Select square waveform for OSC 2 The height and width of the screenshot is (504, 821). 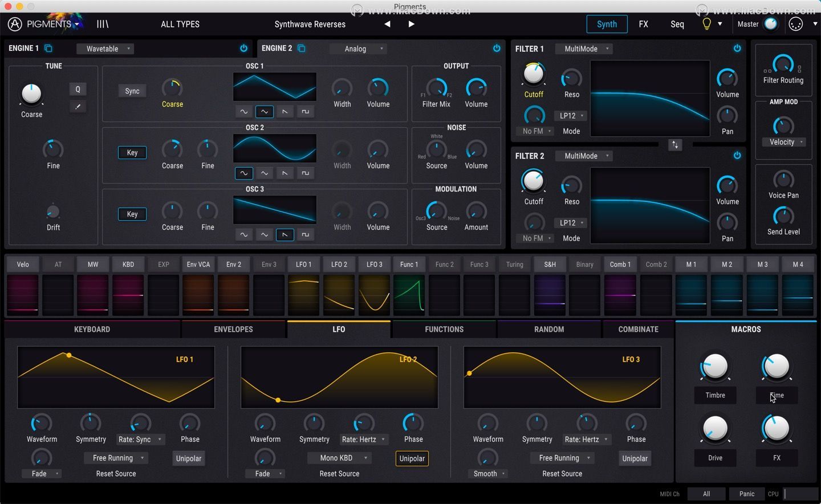pyautogui.click(x=306, y=173)
